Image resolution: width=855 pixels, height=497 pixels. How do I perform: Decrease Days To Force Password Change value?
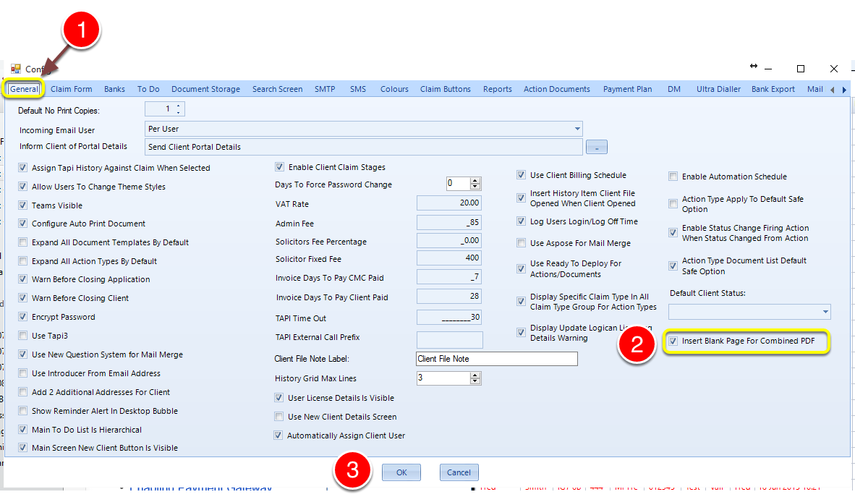click(475, 187)
